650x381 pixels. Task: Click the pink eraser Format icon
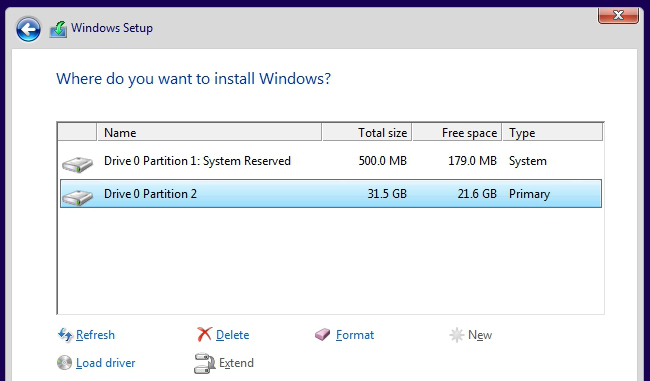(x=323, y=334)
